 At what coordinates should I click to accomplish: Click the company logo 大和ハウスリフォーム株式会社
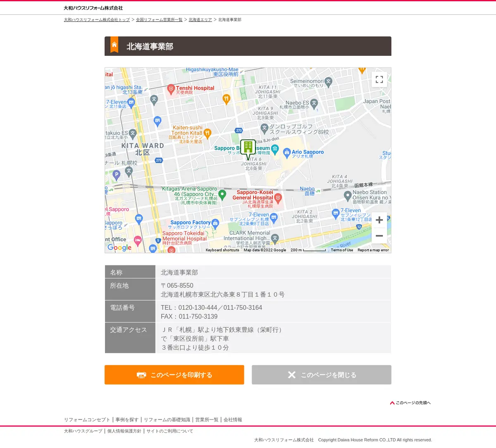(93, 8)
